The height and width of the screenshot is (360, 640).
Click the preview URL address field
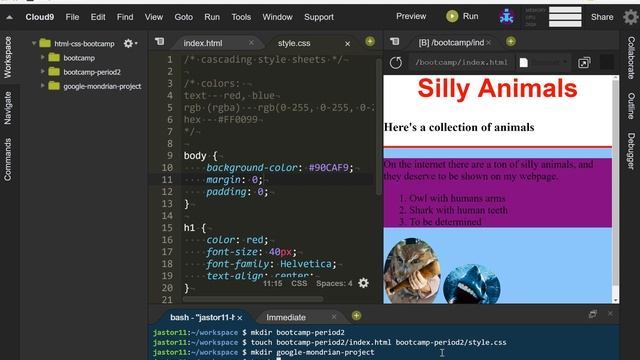coord(462,62)
